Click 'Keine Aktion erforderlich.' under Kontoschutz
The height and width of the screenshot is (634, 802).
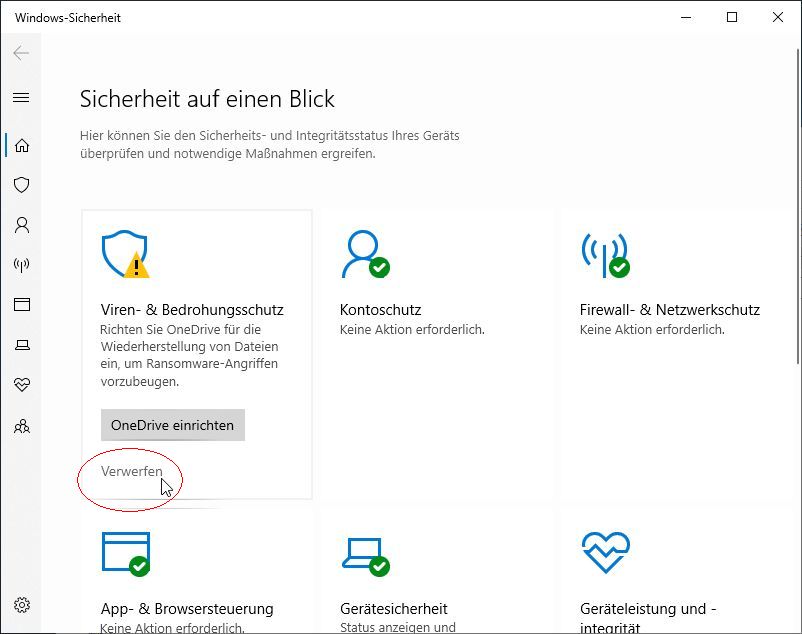point(412,330)
